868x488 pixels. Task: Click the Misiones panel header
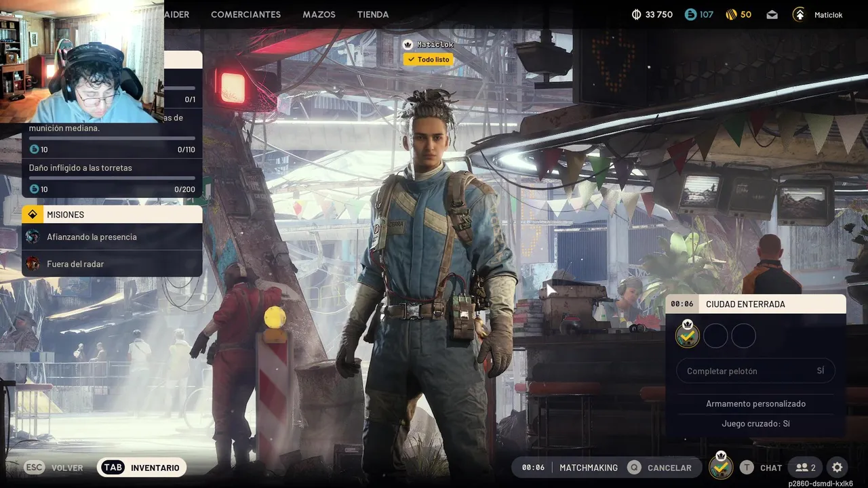[x=112, y=214]
